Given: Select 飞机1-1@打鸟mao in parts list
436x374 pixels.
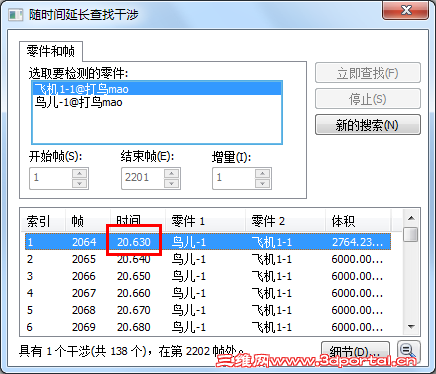Looking at the screenshot, I should click(157, 89).
